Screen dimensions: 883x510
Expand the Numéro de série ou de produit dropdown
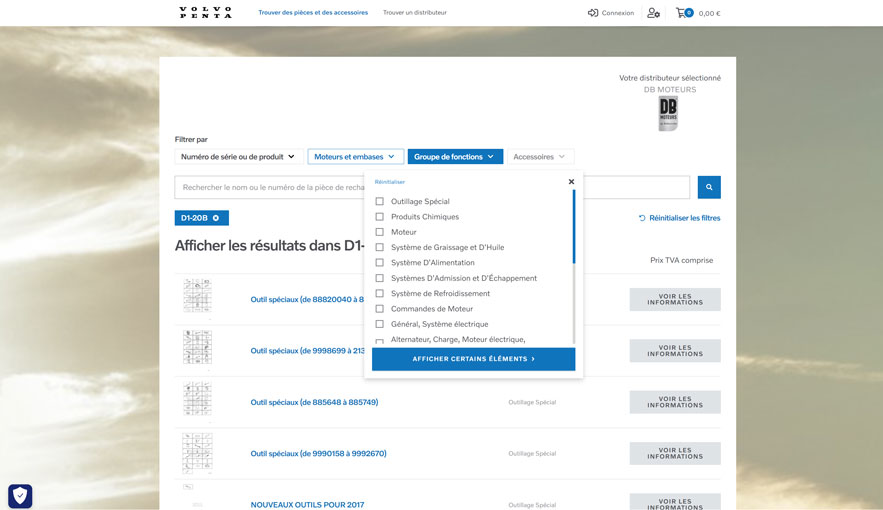(x=238, y=157)
